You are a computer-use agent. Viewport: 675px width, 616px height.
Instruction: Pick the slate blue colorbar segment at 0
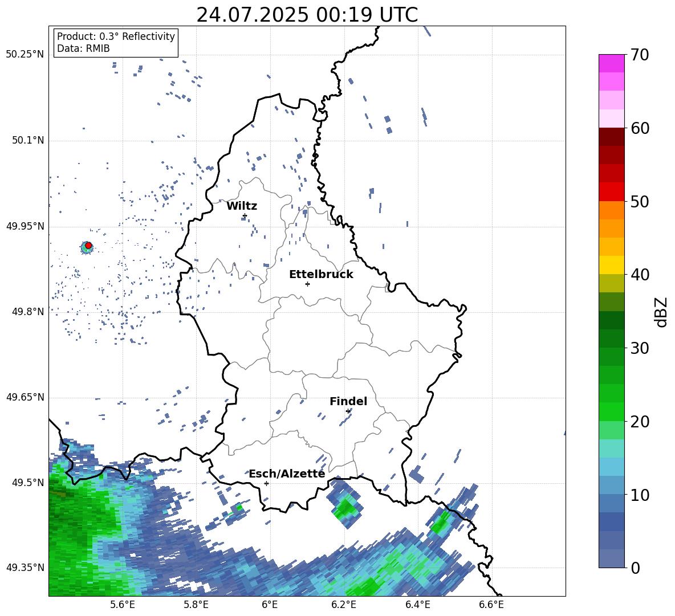click(x=611, y=558)
